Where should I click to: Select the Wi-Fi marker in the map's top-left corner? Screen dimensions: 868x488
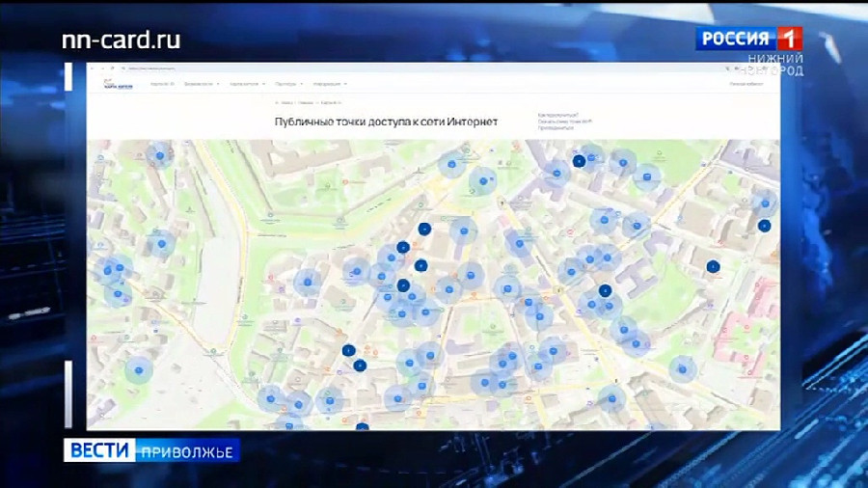pyautogui.click(x=159, y=154)
